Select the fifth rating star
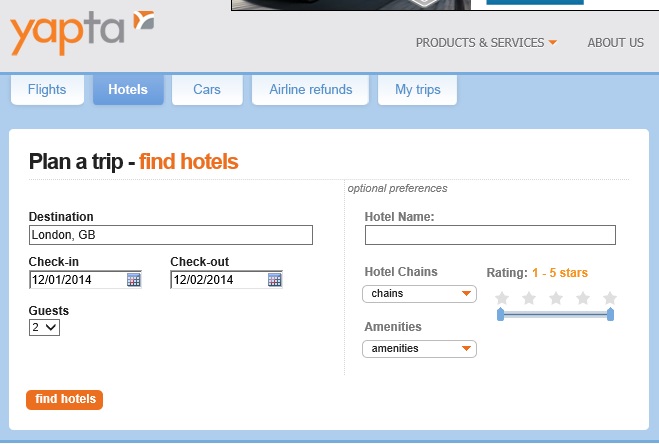Screen dimensions: 659x444 click(610, 298)
